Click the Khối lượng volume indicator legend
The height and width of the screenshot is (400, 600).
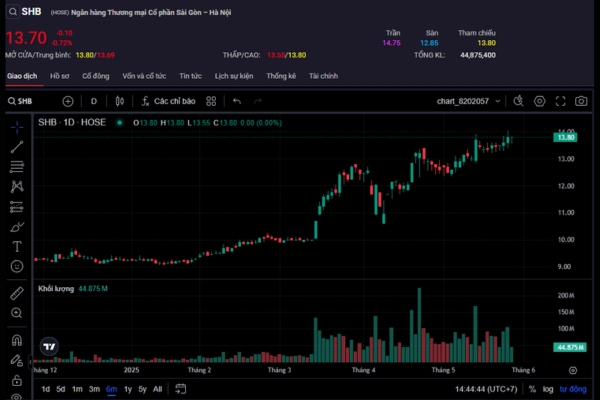pyautogui.click(x=56, y=289)
